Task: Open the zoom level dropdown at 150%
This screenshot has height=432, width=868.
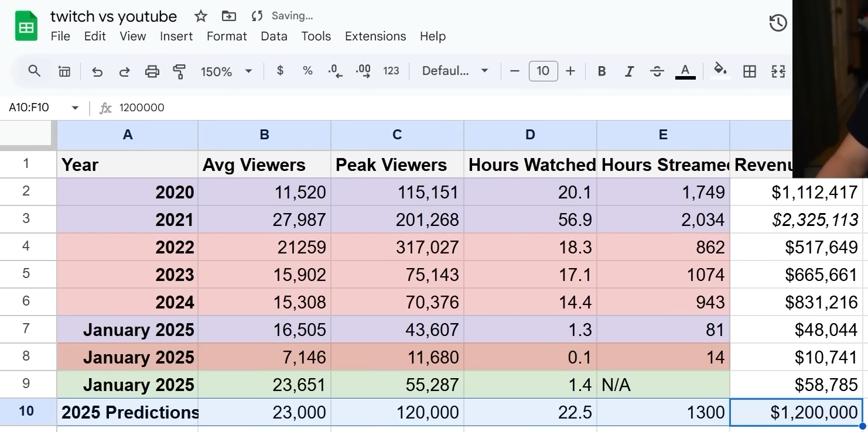Action: [x=226, y=71]
